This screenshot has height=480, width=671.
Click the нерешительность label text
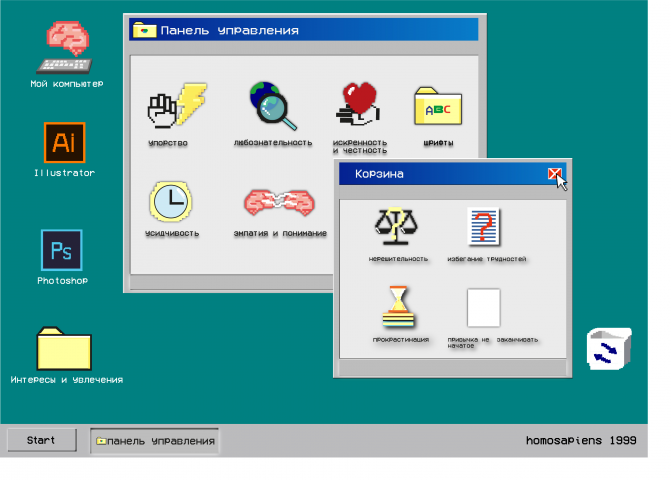[398, 259]
